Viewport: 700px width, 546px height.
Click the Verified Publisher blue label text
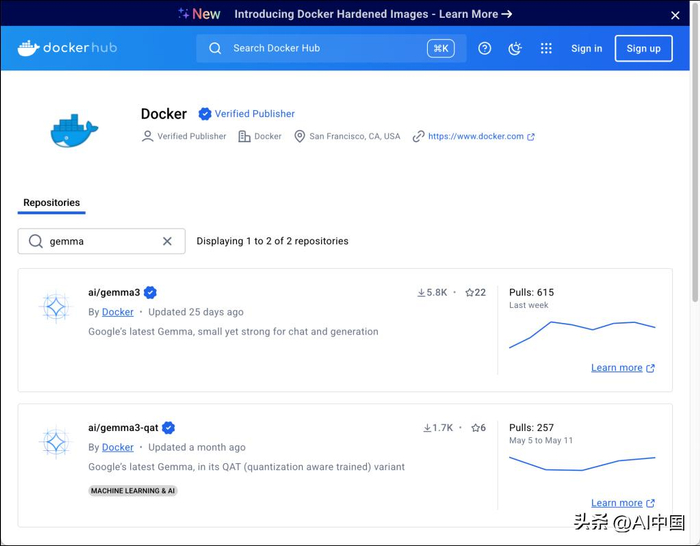[254, 114]
